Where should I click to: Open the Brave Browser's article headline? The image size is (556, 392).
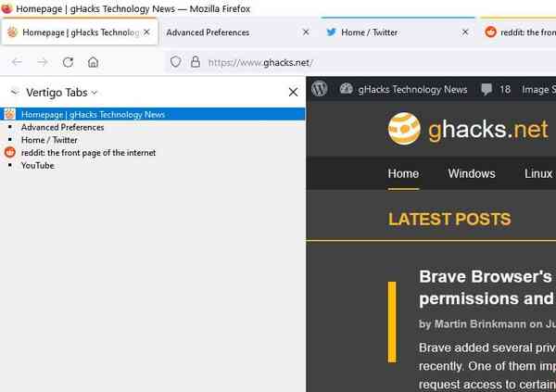[487, 287]
